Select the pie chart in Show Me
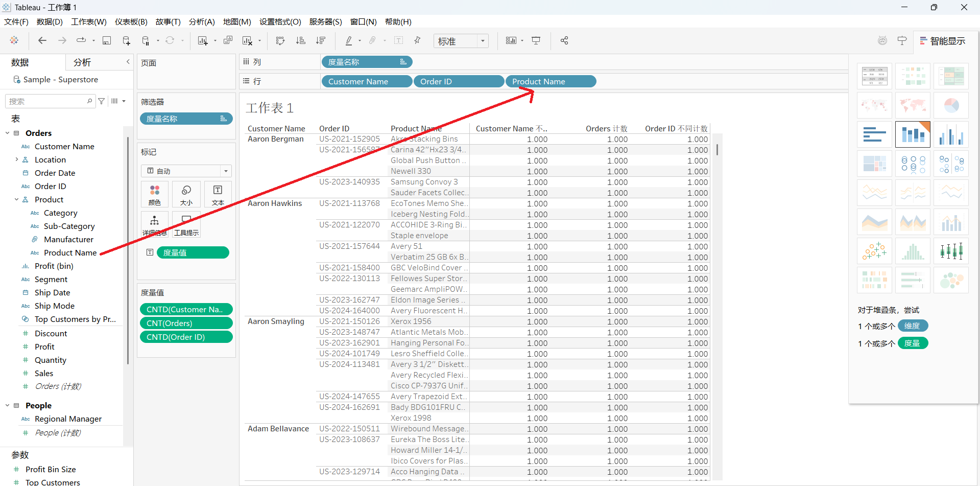This screenshot has width=980, height=486. coord(951,106)
